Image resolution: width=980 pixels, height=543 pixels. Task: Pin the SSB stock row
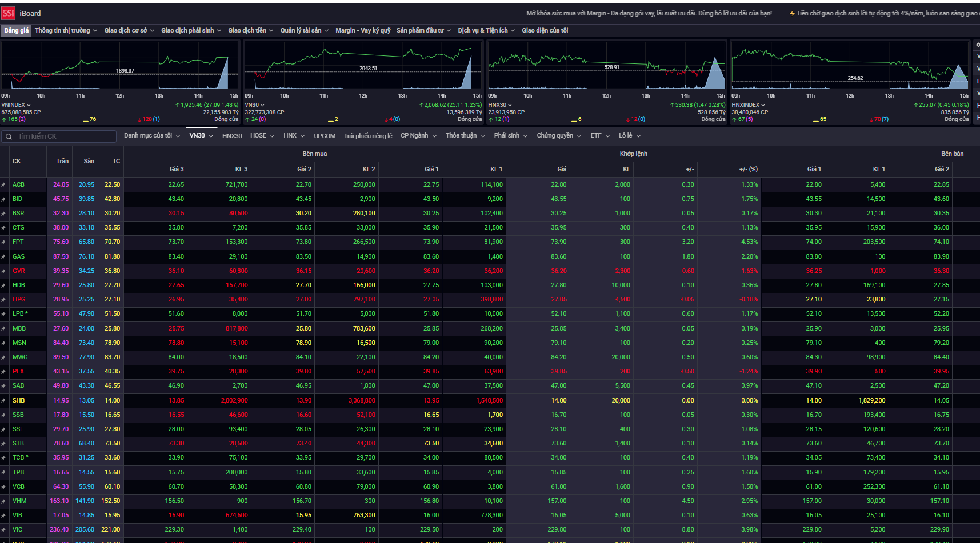pos(3,415)
